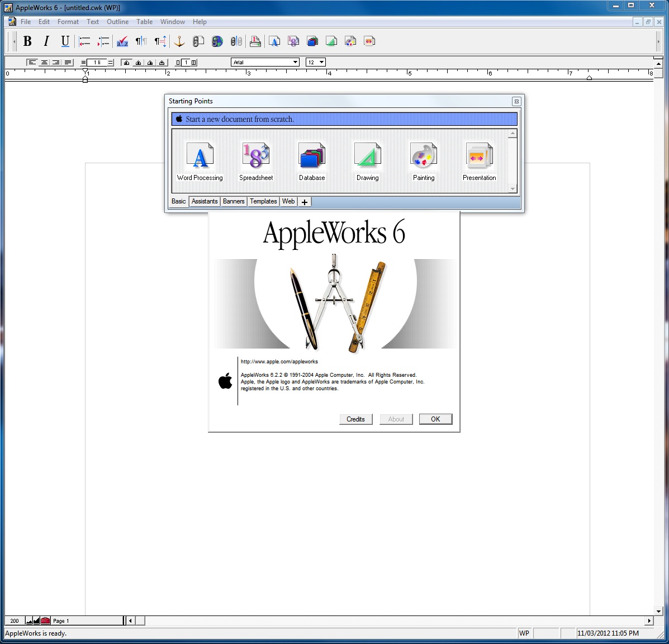Click the paragraph sort icon with blue arrows
This screenshot has width=669, height=644.
tap(160, 41)
